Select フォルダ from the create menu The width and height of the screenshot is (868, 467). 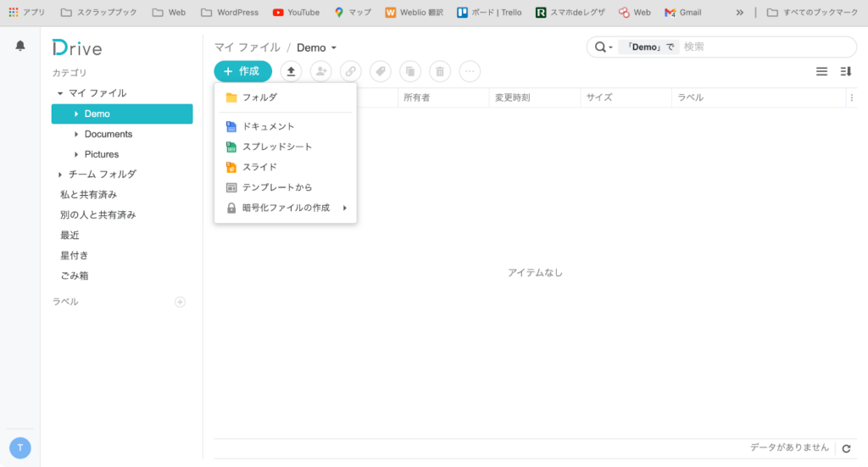click(x=259, y=97)
